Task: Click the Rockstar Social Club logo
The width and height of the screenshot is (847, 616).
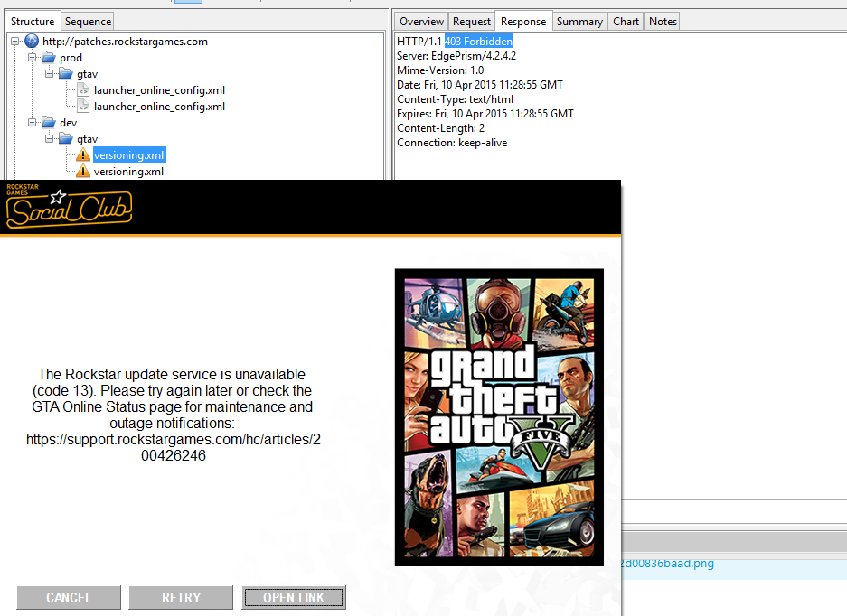Action: [x=69, y=208]
